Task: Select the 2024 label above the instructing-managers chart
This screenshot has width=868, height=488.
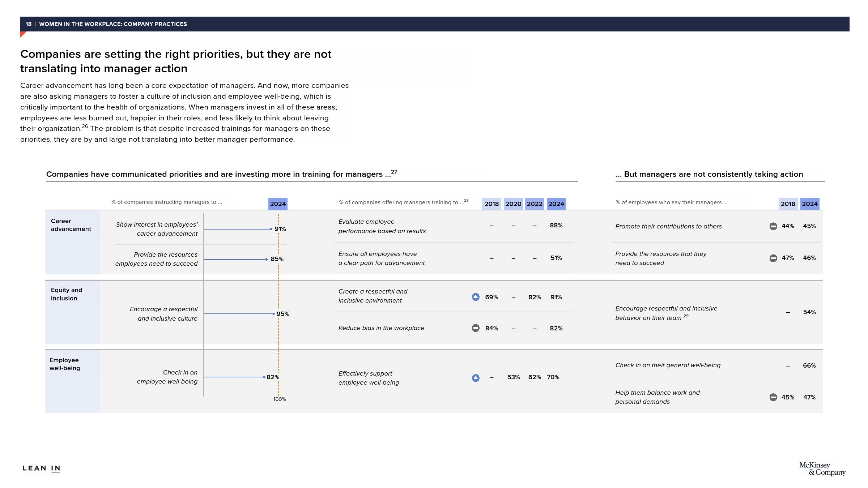Action: pyautogui.click(x=278, y=204)
